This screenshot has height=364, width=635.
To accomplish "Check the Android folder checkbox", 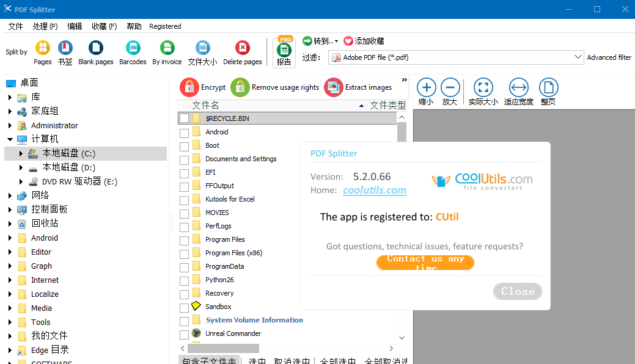I will [x=185, y=132].
